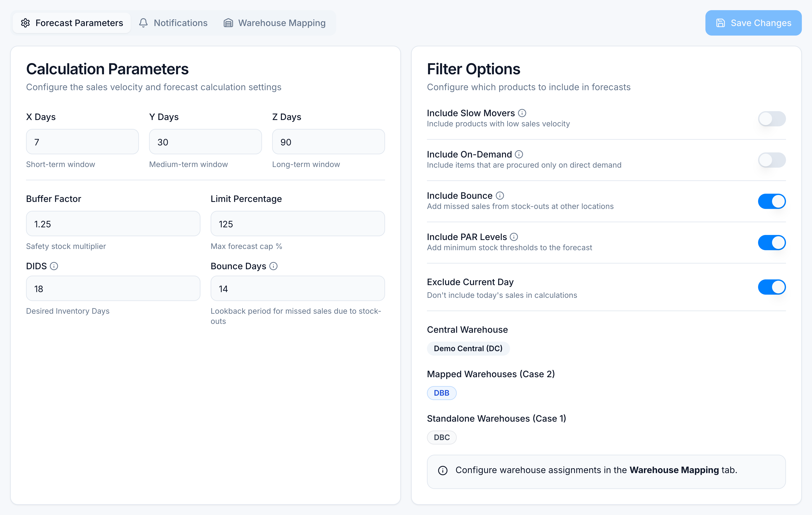Click the info icon next to Include Bounce
The image size is (812, 515).
[500, 195]
